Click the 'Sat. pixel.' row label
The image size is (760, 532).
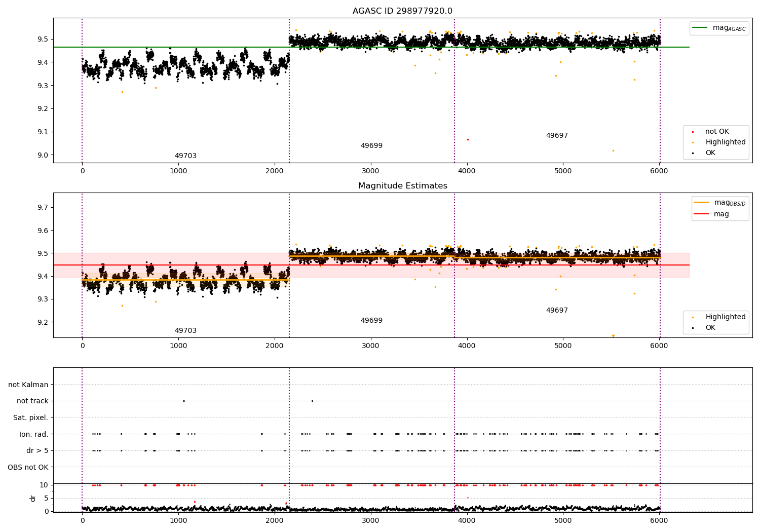pyautogui.click(x=30, y=417)
